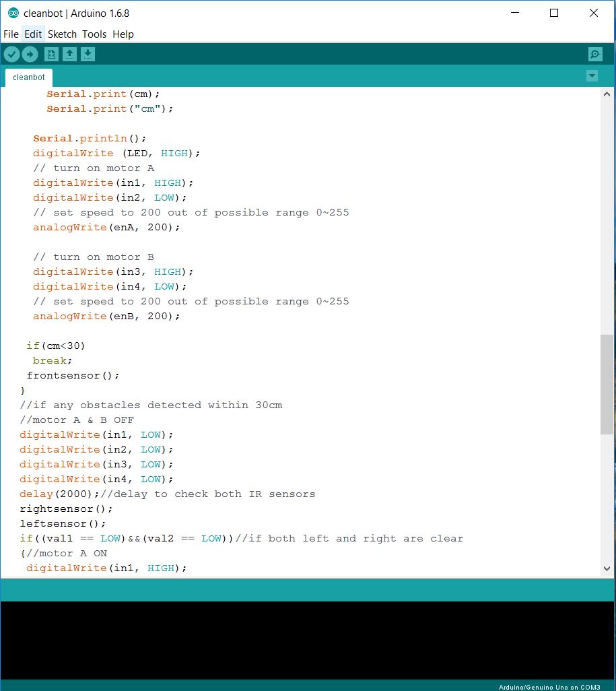The image size is (616, 691).
Task: Click the if val1 and val2 LOW line
Action: click(241, 539)
